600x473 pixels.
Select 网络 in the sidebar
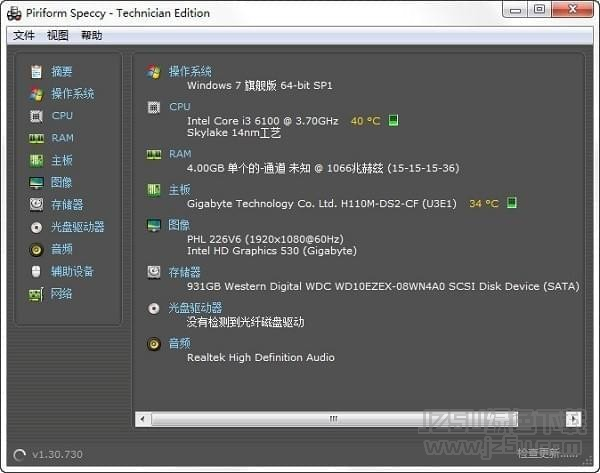pos(62,294)
